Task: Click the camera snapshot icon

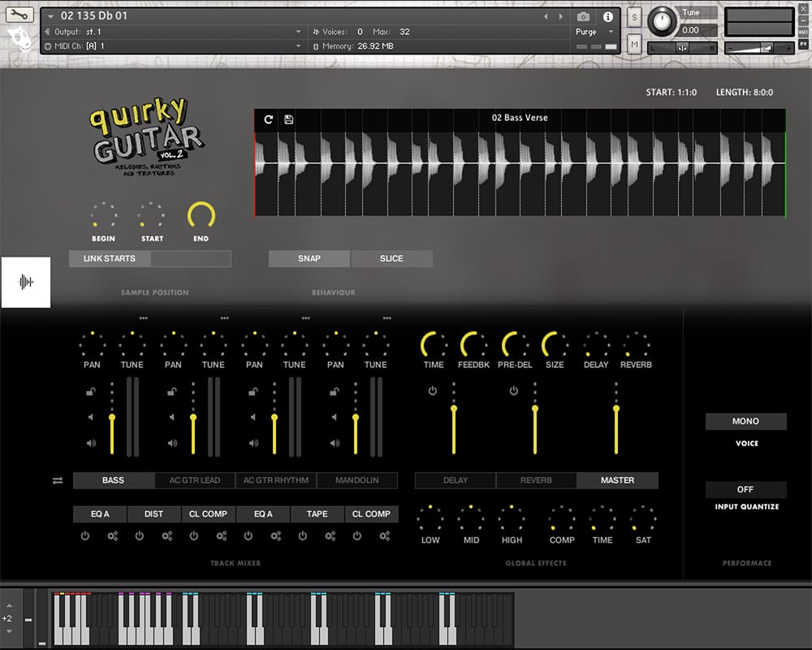Action: pos(583,16)
